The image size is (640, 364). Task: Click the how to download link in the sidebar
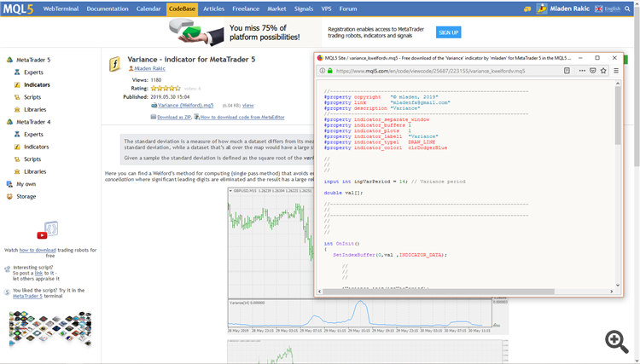[38, 250]
